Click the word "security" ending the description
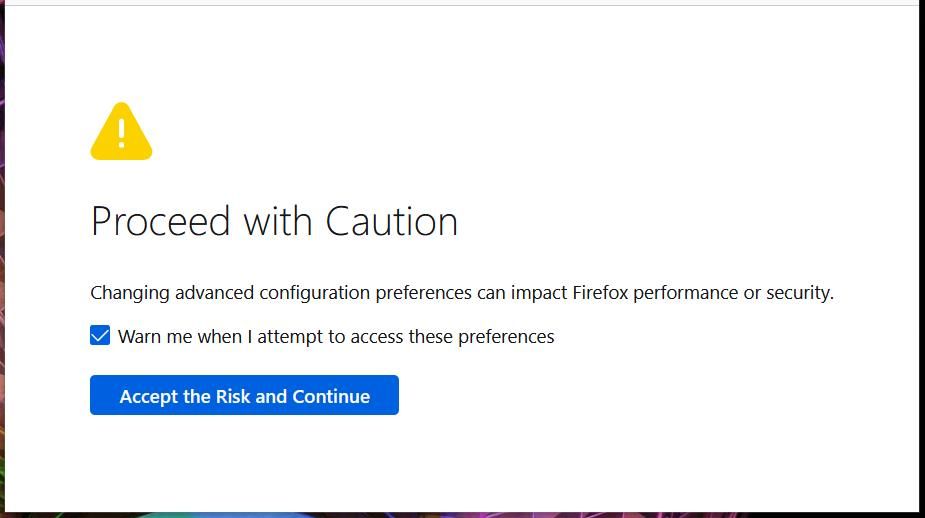Viewport: 925px width, 518px height. 799,293
